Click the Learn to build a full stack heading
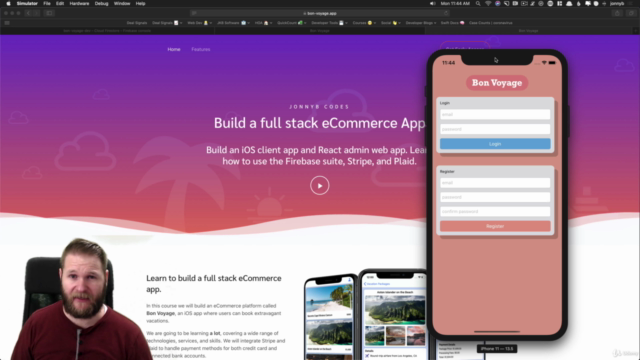 (x=214, y=283)
